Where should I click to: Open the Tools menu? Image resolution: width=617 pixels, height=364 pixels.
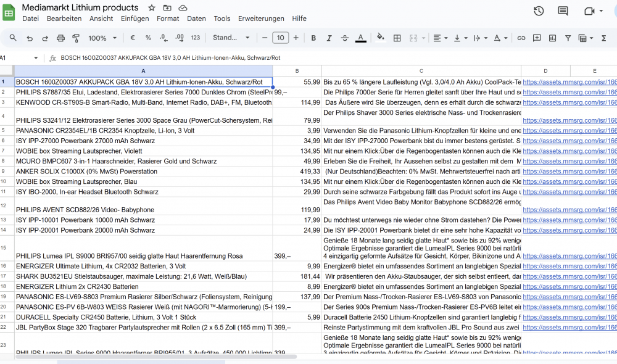[x=222, y=19]
